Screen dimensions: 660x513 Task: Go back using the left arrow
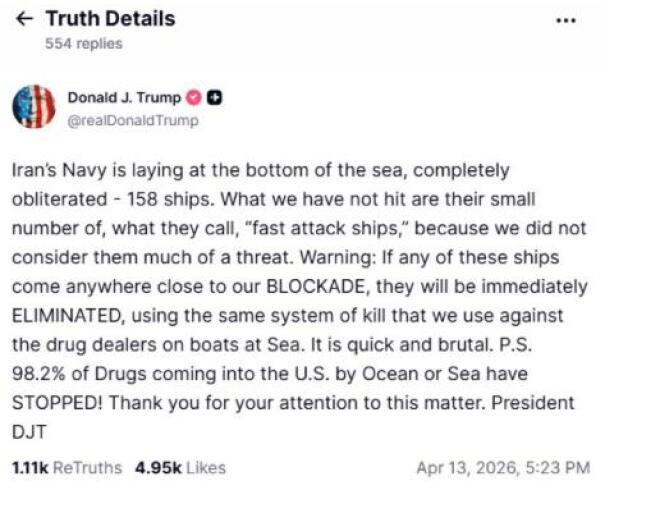(25, 19)
